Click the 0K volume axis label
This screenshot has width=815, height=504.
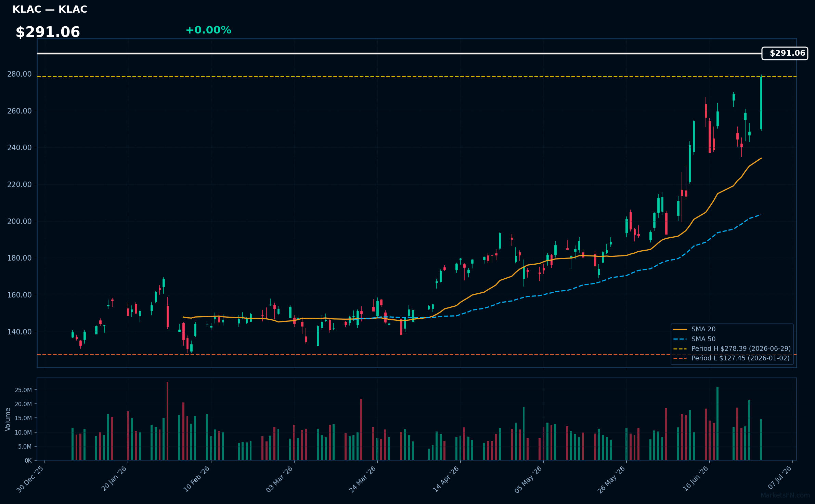(x=28, y=461)
